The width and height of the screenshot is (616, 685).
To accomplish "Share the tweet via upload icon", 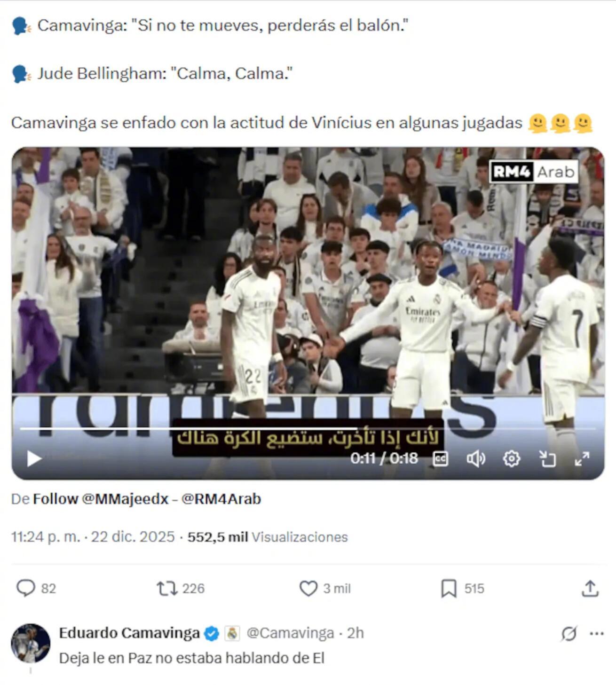I will [590, 588].
